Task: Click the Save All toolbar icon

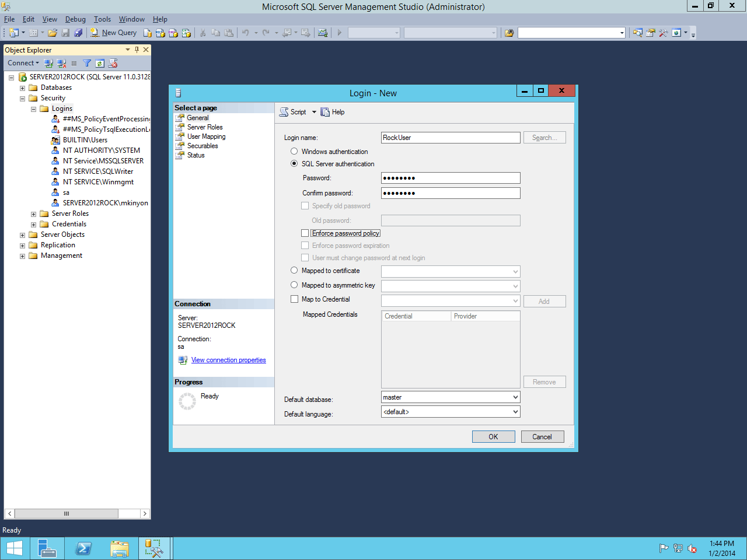Action: point(78,33)
